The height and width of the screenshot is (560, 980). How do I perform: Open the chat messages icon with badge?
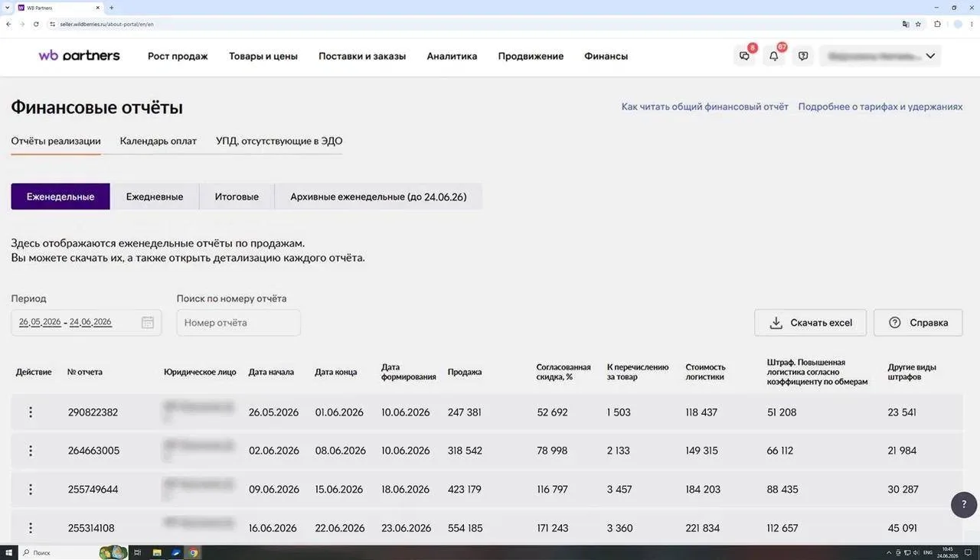tap(744, 56)
